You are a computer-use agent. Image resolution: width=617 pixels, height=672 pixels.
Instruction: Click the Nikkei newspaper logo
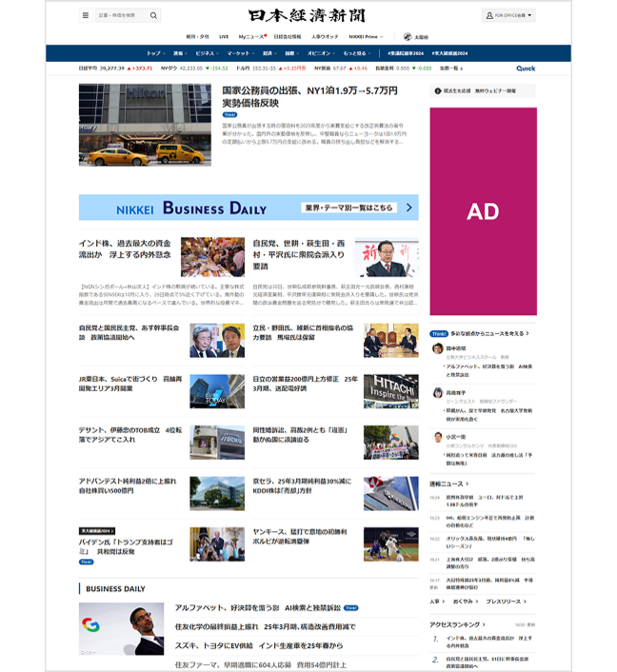tap(307, 15)
